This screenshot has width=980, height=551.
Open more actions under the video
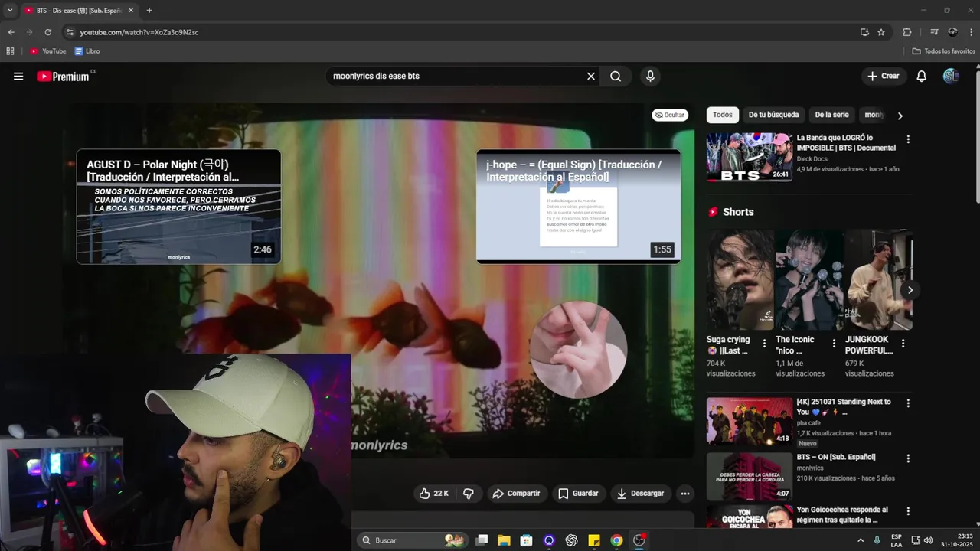(685, 494)
